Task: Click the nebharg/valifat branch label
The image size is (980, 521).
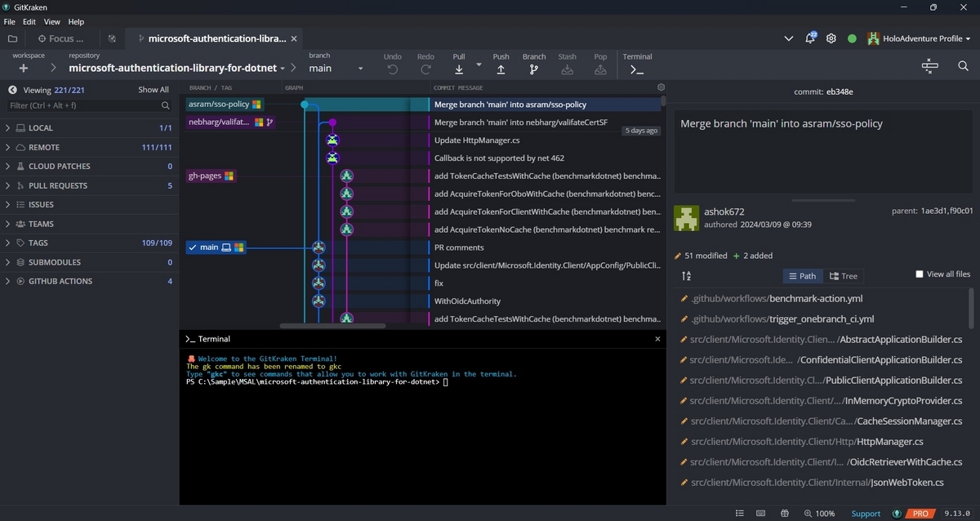Action: click(x=231, y=122)
